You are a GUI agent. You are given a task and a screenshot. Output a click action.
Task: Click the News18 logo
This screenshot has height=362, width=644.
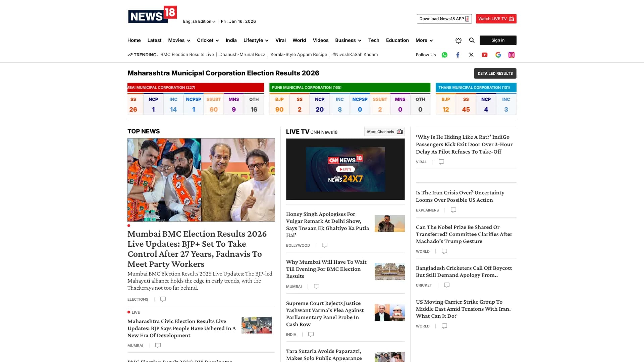click(x=152, y=14)
